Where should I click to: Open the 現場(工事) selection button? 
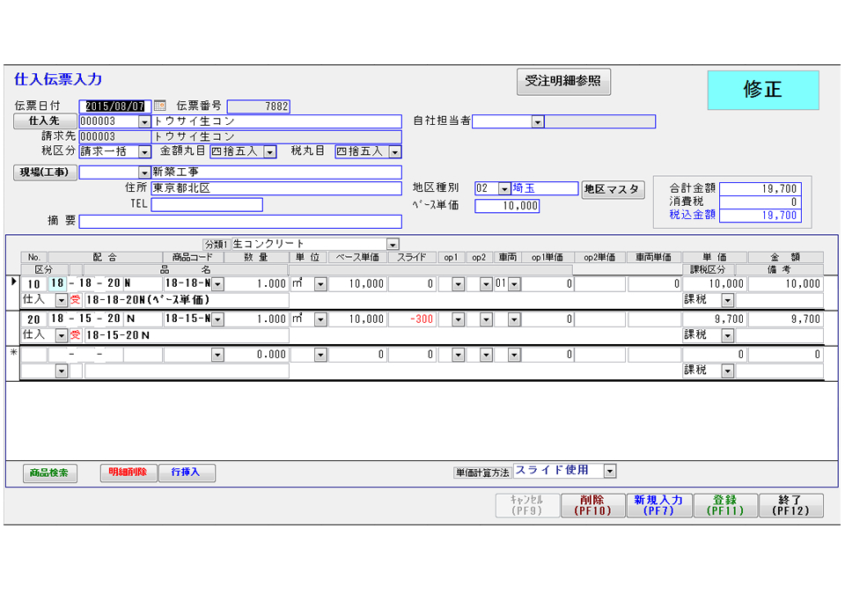(x=45, y=172)
